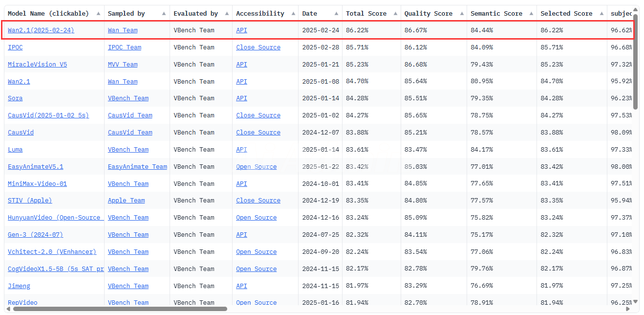Image resolution: width=644 pixels, height=315 pixels.
Task: Click sort arrow in Accessibility header
Action: tap(292, 14)
